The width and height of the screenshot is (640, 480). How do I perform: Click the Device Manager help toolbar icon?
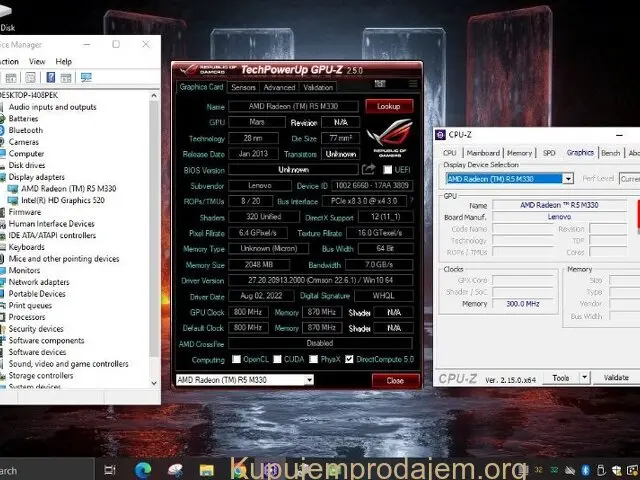click(x=51, y=77)
